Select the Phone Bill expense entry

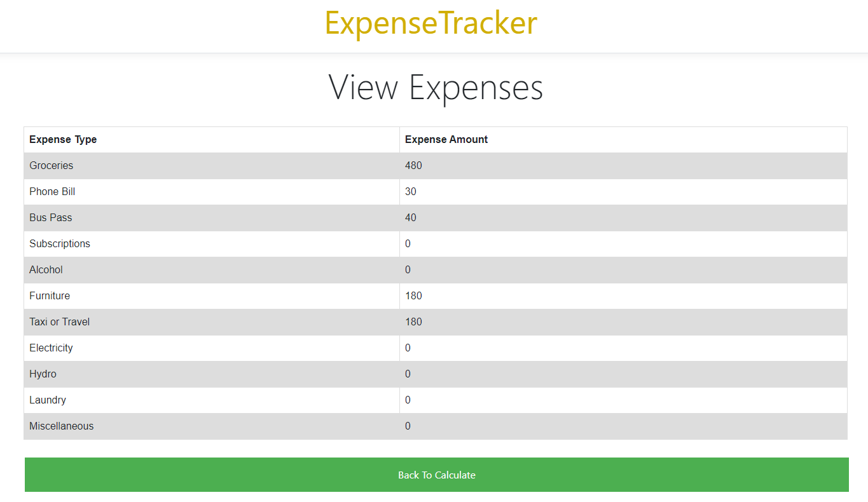tap(52, 191)
